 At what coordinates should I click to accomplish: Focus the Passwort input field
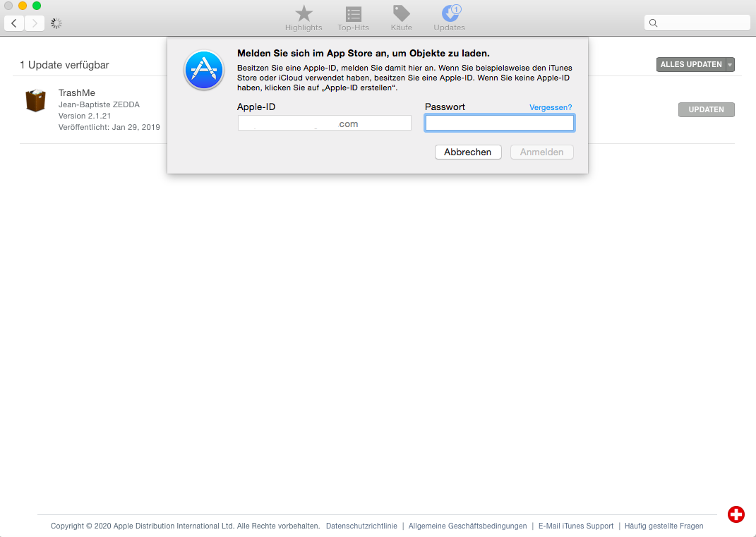click(500, 123)
